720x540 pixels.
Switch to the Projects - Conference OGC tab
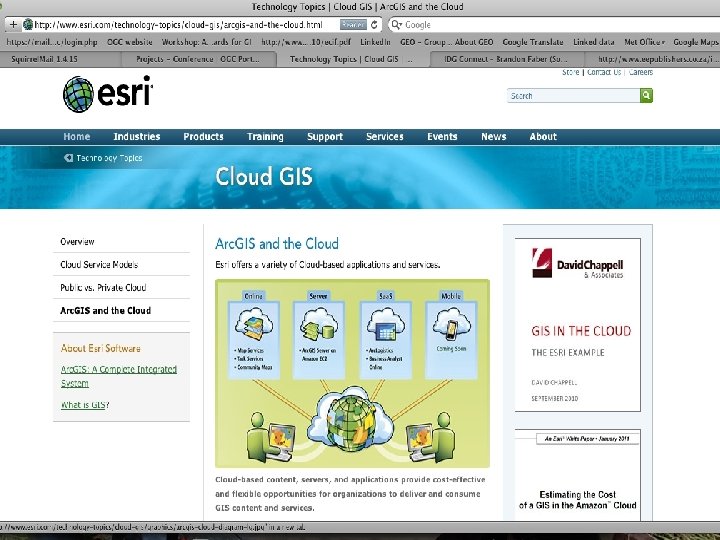click(x=198, y=59)
